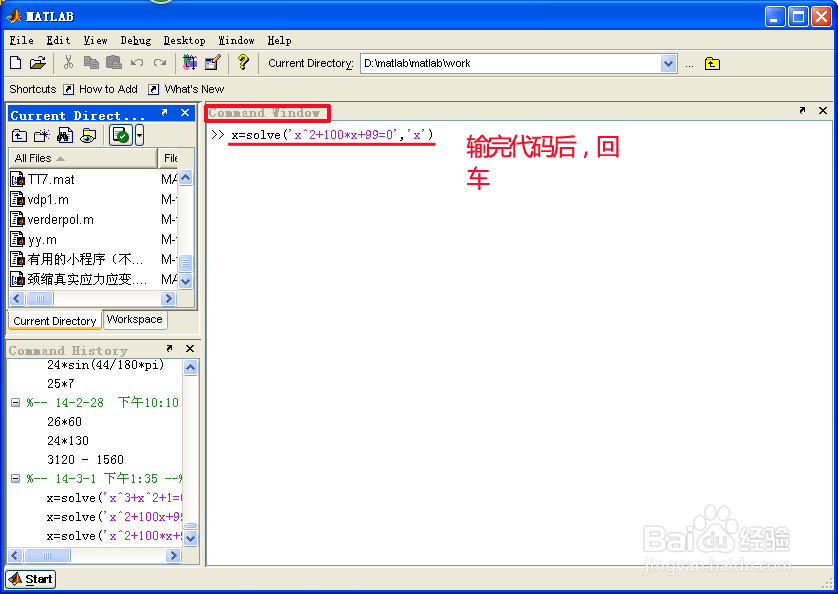
Task: Open the View menu
Action: [x=95, y=41]
